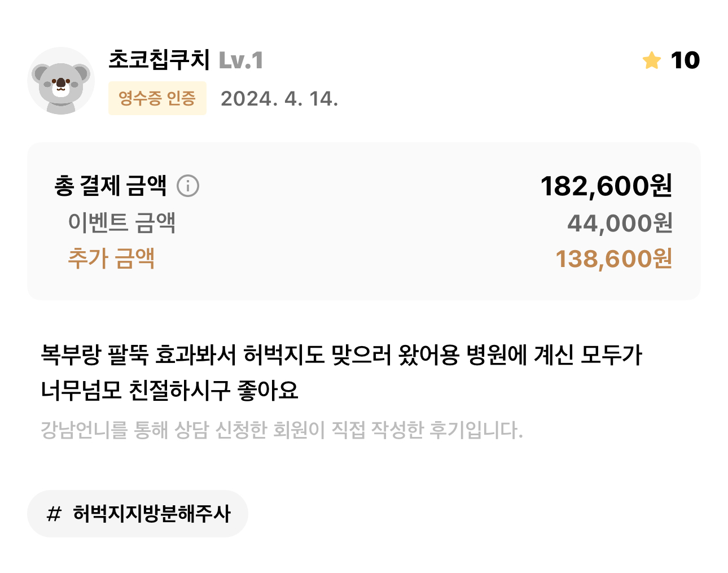Open the 허벅지지방분해주사 hashtag tag

tap(138, 514)
